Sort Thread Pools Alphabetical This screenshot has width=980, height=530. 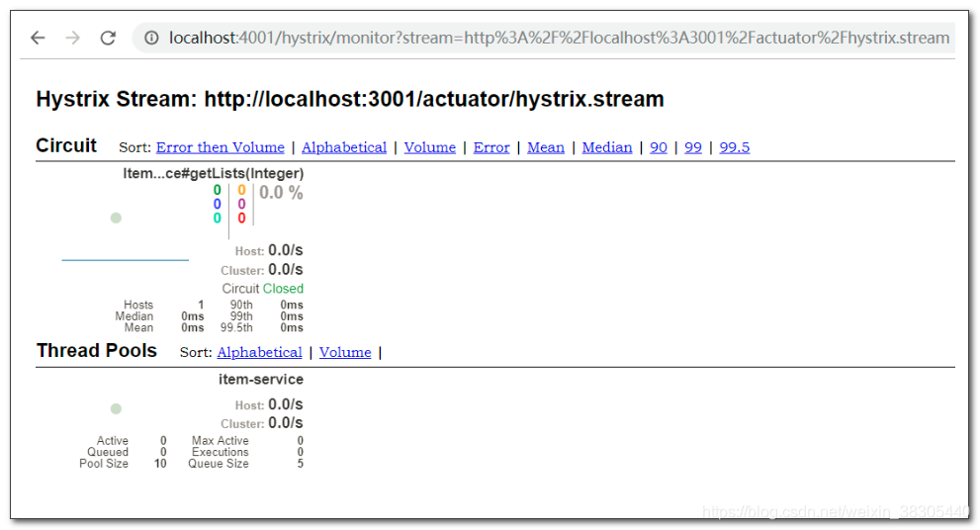pos(259,352)
